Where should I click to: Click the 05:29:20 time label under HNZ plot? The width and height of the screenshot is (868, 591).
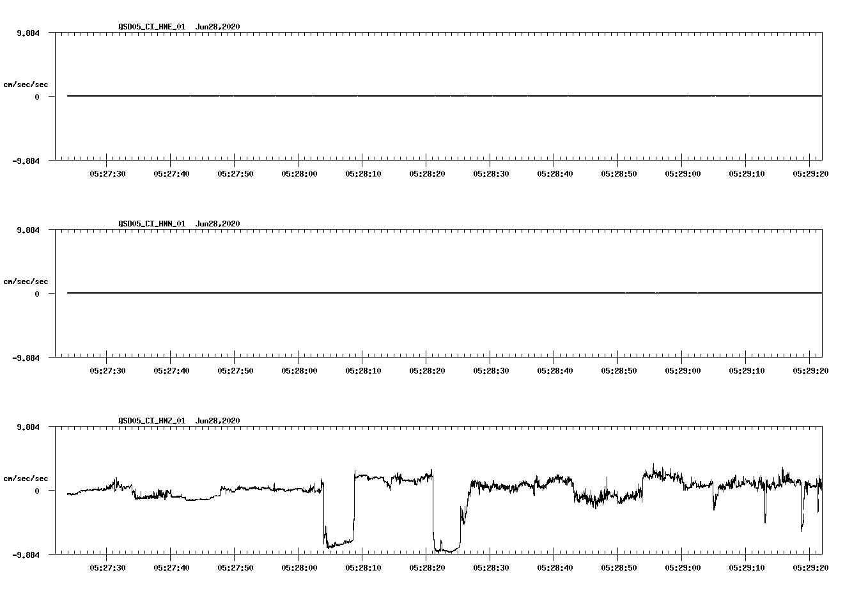point(810,567)
